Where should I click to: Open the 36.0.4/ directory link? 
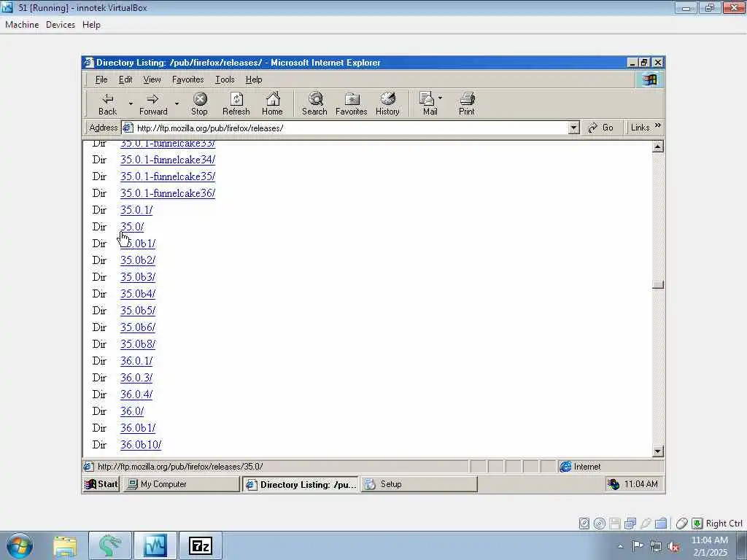(136, 394)
